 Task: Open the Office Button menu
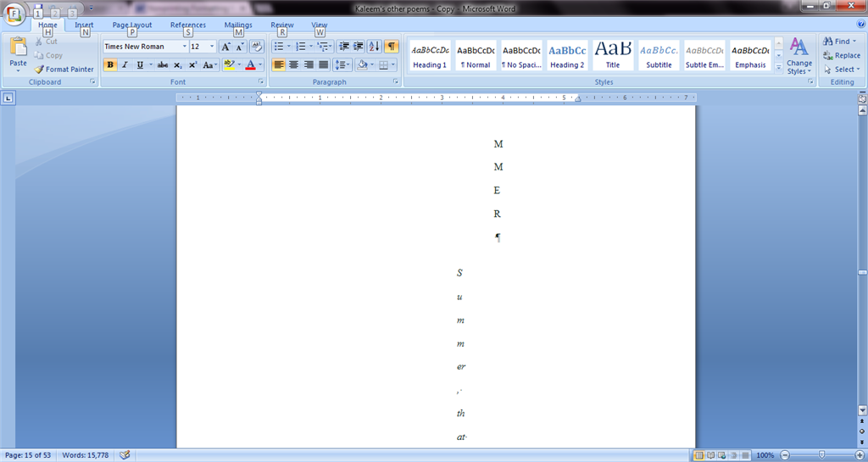pyautogui.click(x=14, y=14)
